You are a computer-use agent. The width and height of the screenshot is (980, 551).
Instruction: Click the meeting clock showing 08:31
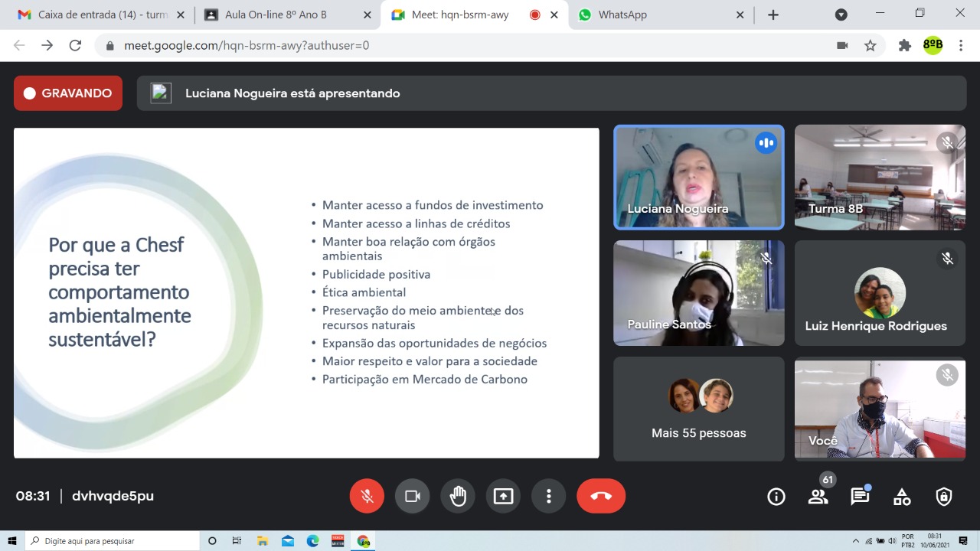pyautogui.click(x=33, y=496)
